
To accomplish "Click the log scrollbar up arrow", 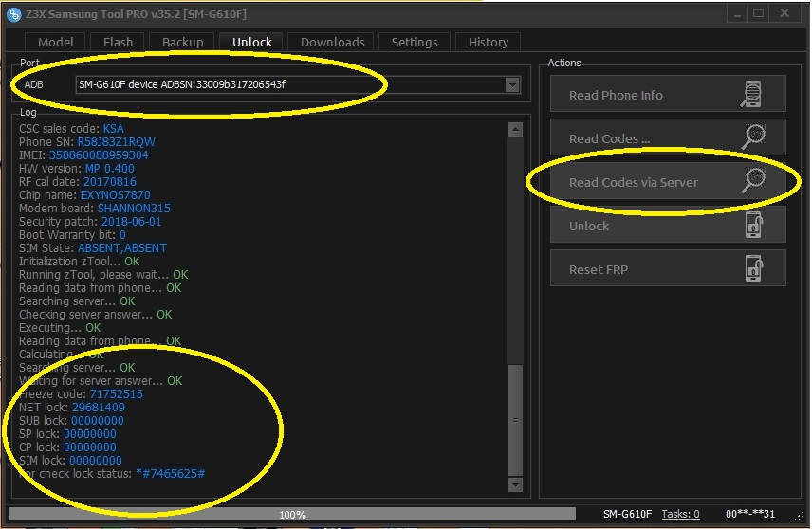I will [x=515, y=129].
